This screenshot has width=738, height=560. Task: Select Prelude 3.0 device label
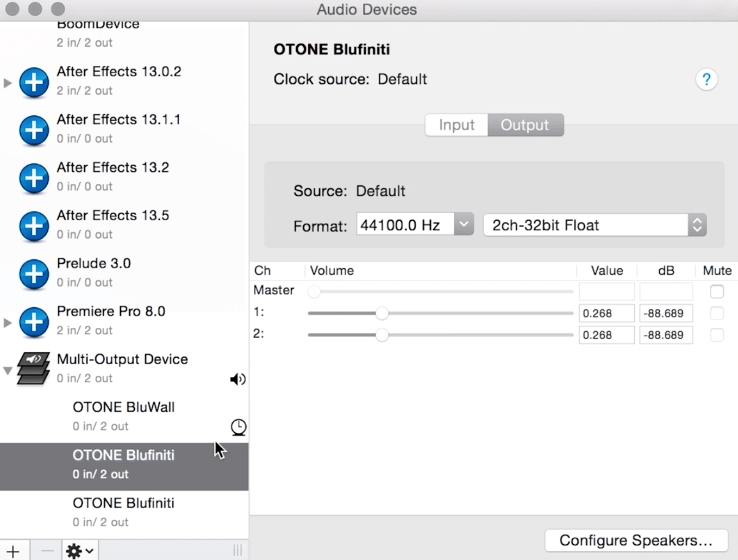point(93,264)
